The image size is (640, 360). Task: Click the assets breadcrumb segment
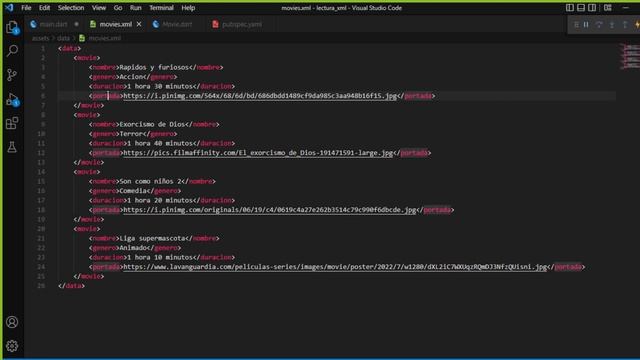coord(40,38)
